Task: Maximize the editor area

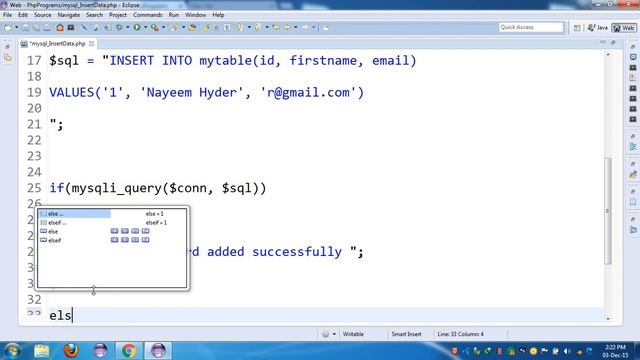Action: point(613,42)
